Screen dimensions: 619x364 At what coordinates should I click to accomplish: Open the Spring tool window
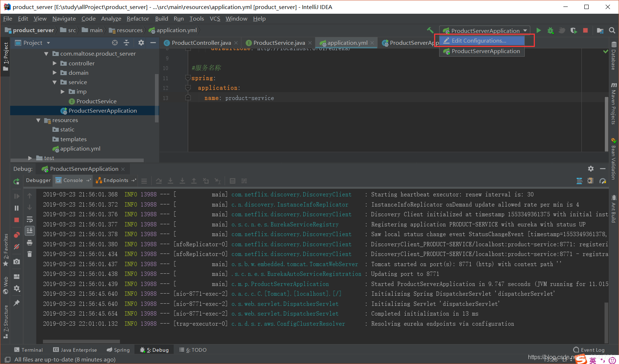118,350
